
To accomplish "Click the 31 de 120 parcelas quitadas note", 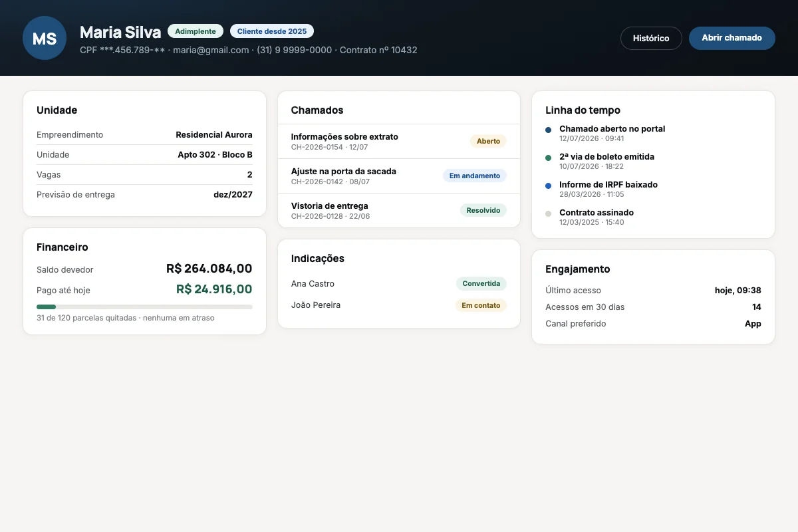I will [x=126, y=318].
